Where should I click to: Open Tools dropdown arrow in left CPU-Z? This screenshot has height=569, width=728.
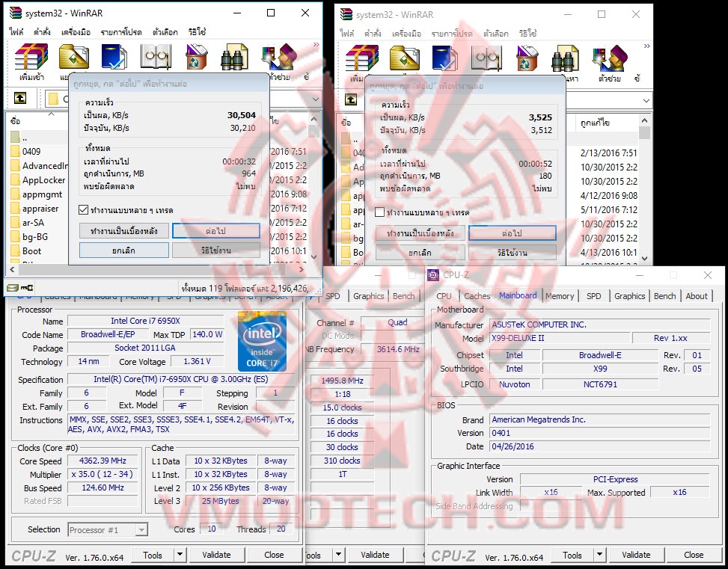pos(180,554)
